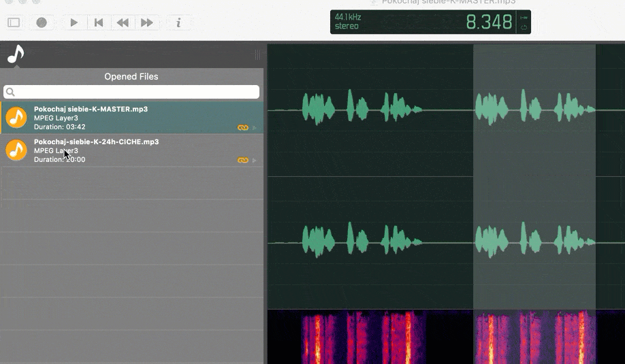Click the orange note icon of 24h-CICHE file

pyautogui.click(x=16, y=150)
